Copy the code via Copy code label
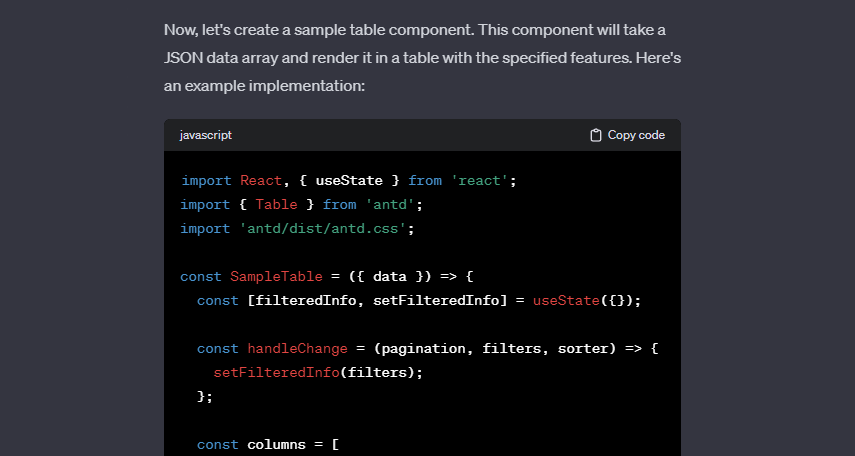The height and width of the screenshot is (456, 855). (636, 135)
